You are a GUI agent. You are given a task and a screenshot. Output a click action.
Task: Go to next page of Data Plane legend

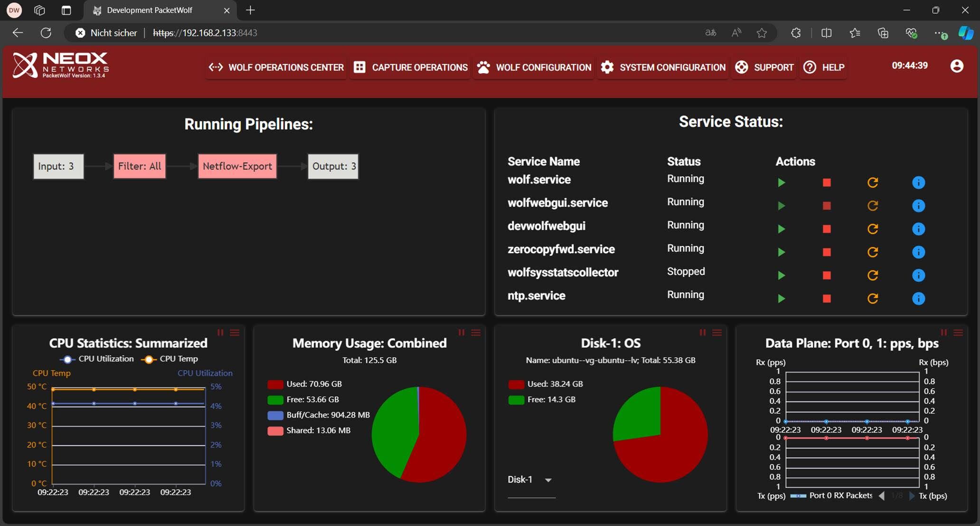[x=912, y=496]
